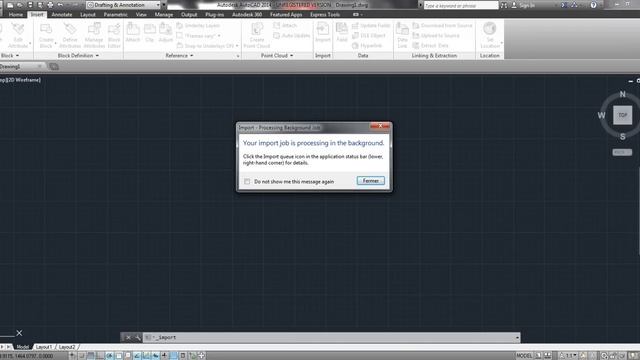Open the Extract Data tool
This screenshot has width=640, height=360.
(431, 46)
